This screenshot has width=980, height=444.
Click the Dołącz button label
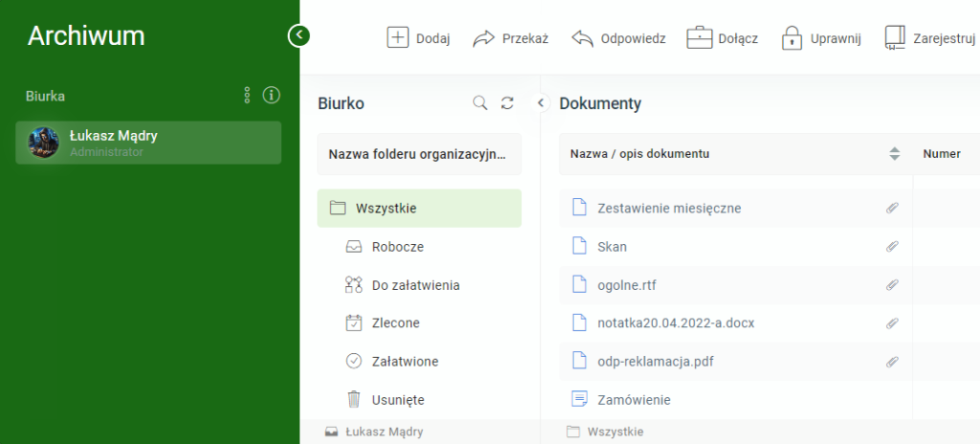(738, 39)
